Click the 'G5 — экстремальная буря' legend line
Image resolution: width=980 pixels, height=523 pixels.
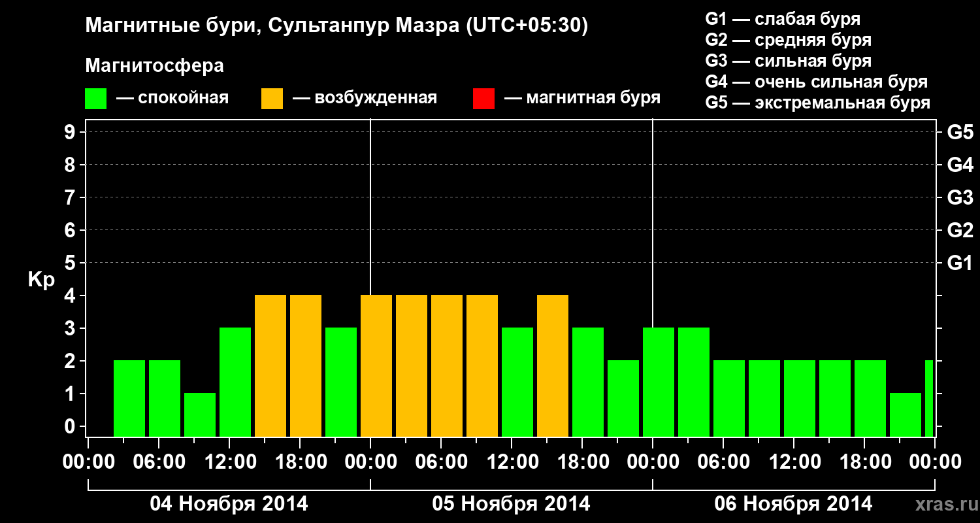pos(818,103)
